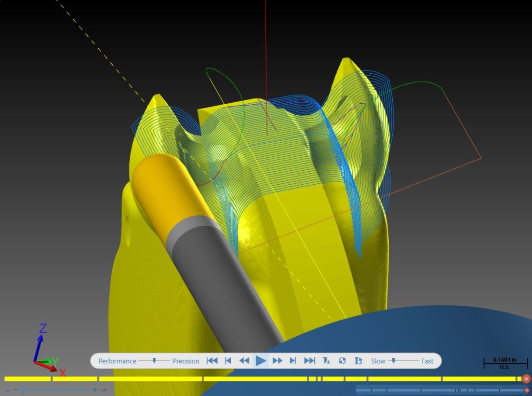Viewport: 532px width, 396px height.
Task: Click the Slow–Fast speed slider handle
Action: coord(394,361)
